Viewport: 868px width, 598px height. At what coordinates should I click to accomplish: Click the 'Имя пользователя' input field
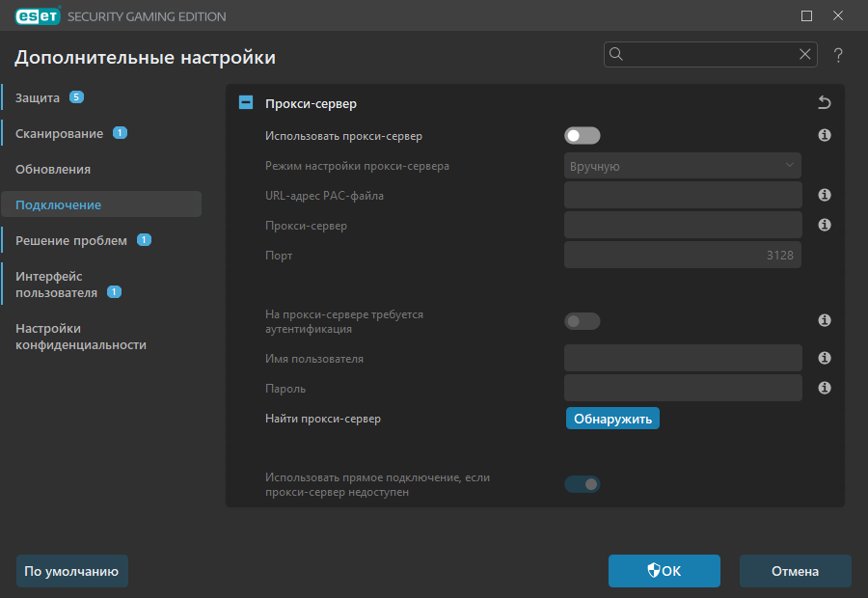pos(683,358)
